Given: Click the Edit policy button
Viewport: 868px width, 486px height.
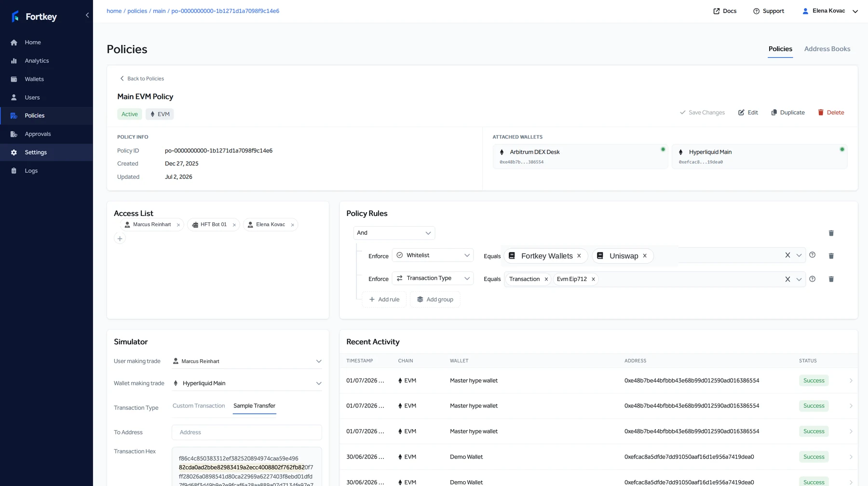Looking at the screenshot, I should (748, 113).
